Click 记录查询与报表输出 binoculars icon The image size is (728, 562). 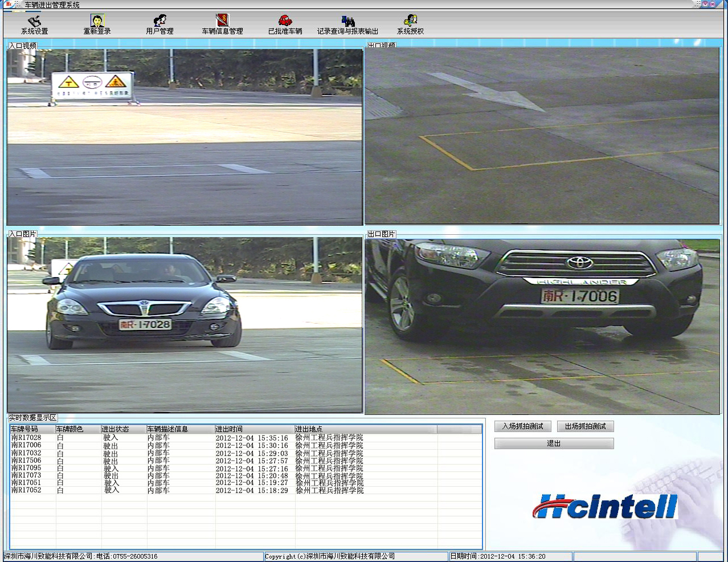347,22
